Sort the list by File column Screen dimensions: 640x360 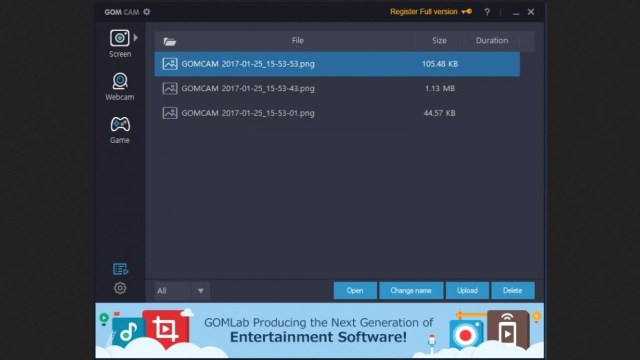coord(298,40)
